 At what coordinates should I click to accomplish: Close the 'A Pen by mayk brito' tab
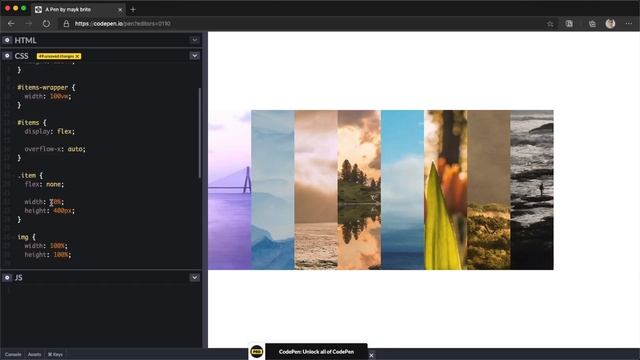[x=120, y=9]
